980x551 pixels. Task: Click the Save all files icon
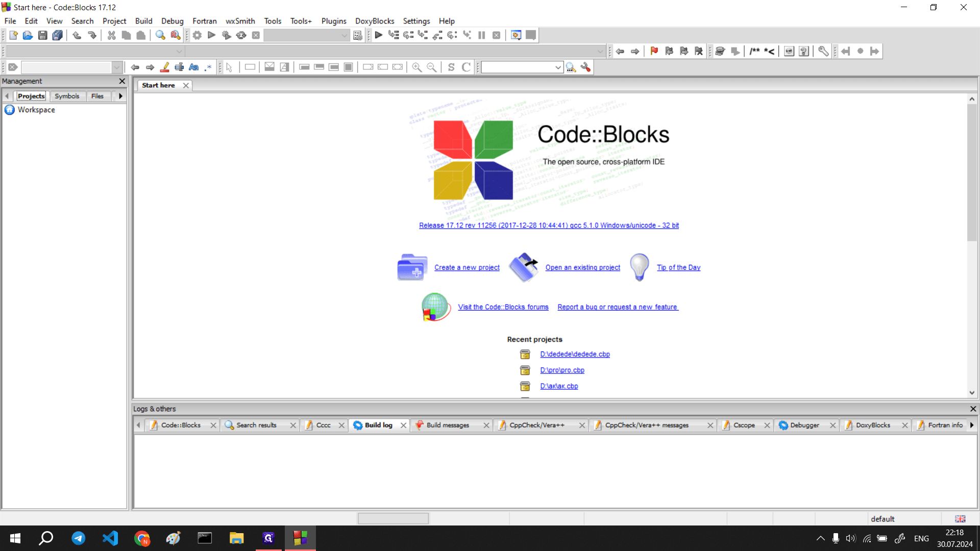coord(58,35)
